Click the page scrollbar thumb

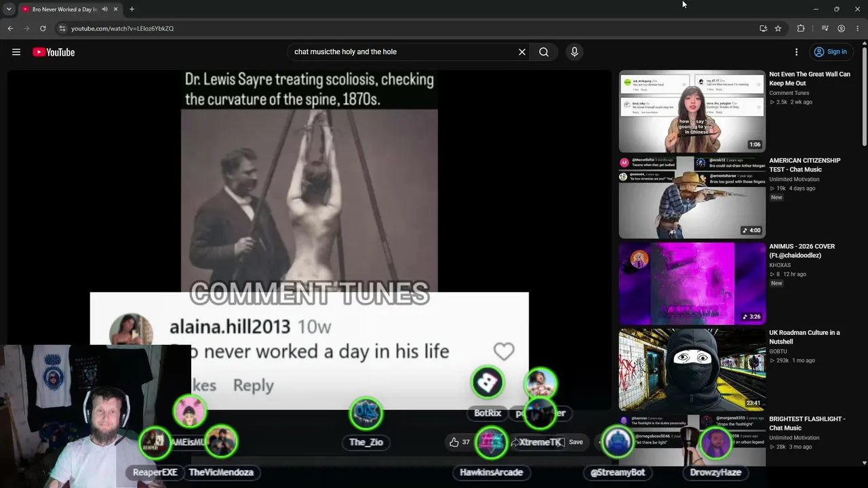click(865, 96)
